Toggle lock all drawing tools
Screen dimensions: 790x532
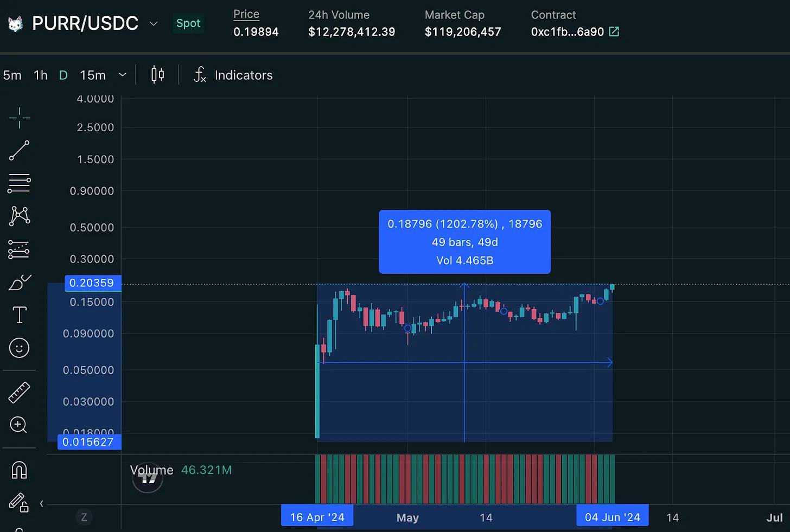coord(18,503)
